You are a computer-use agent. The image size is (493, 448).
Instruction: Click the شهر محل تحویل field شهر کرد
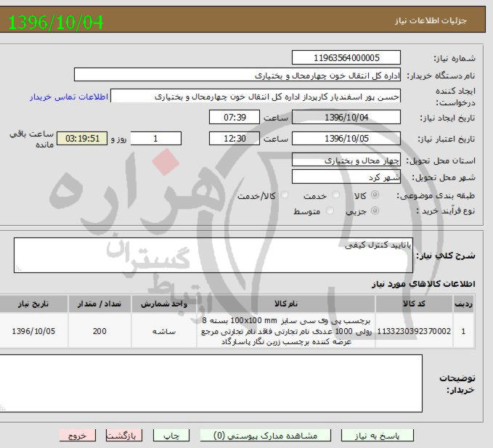point(346,176)
